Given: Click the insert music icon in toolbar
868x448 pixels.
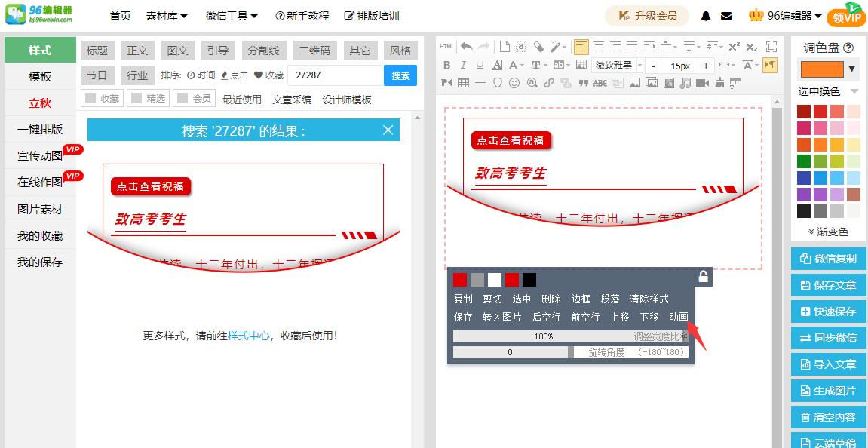Looking at the screenshot, I should 685,83.
